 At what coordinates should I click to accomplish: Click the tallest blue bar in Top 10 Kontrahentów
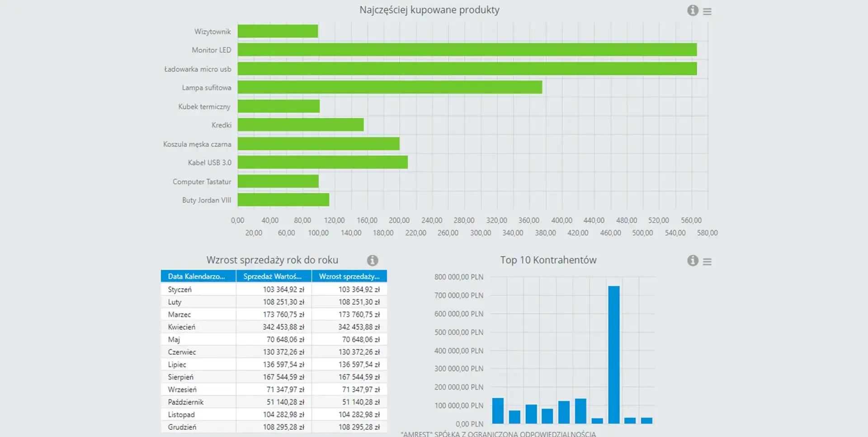[613, 354]
